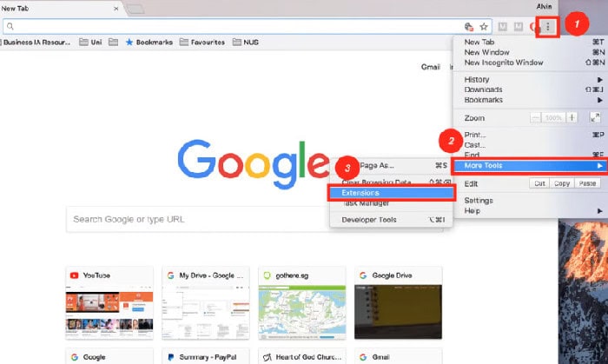The height and width of the screenshot is (364, 608).
Task: Click the zoom in plus button
Action: pyautogui.click(x=572, y=117)
